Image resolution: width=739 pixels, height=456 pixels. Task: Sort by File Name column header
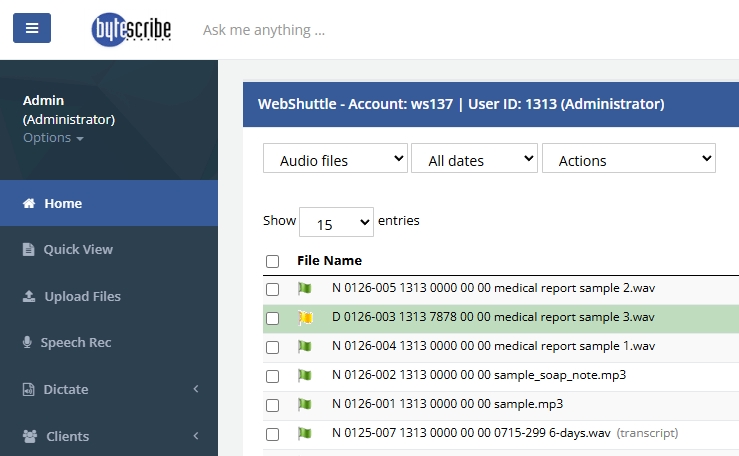[x=329, y=261]
